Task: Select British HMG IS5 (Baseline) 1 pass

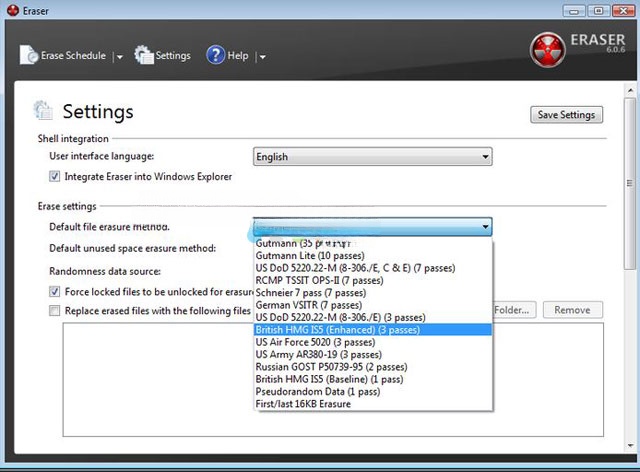Action: coord(373,379)
